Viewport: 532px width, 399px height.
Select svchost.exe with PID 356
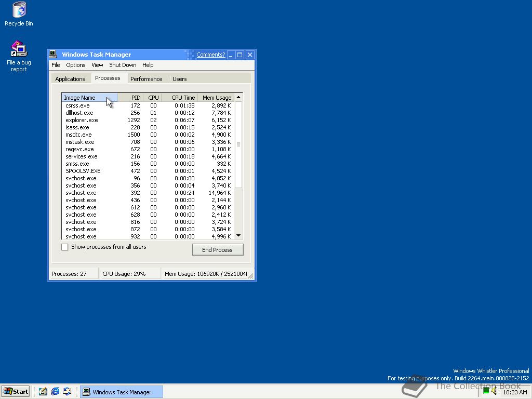tap(148, 185)
